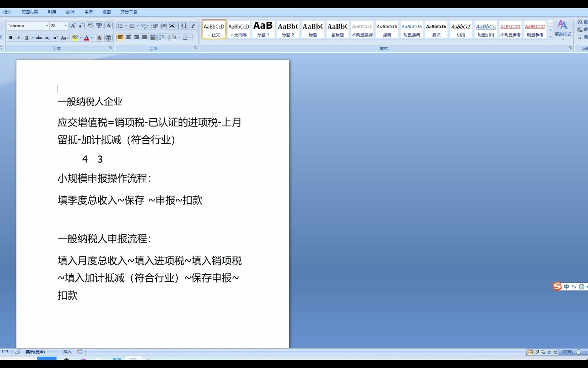The height and width of the screenshot is (368, 588).
Task: Apply superscript formatting
Action: 55,38
